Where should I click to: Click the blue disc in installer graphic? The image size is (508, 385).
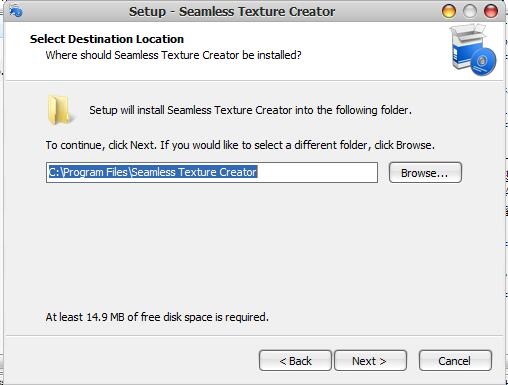[483, 62]
